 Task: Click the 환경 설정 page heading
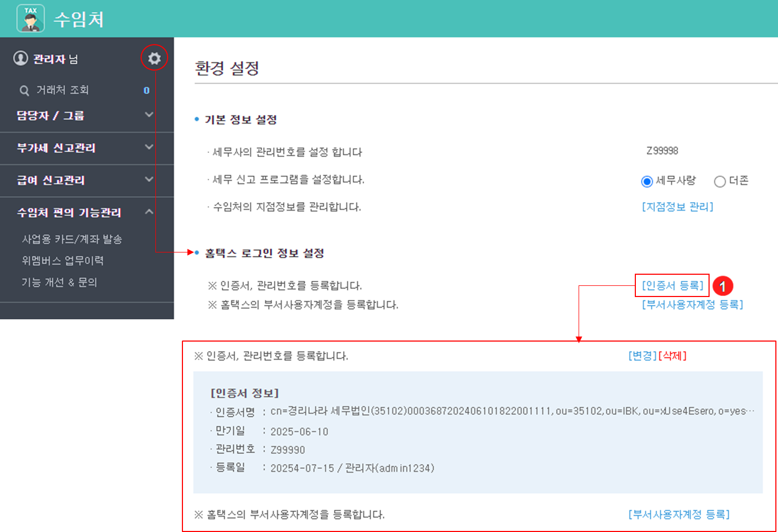coord(227,68)
